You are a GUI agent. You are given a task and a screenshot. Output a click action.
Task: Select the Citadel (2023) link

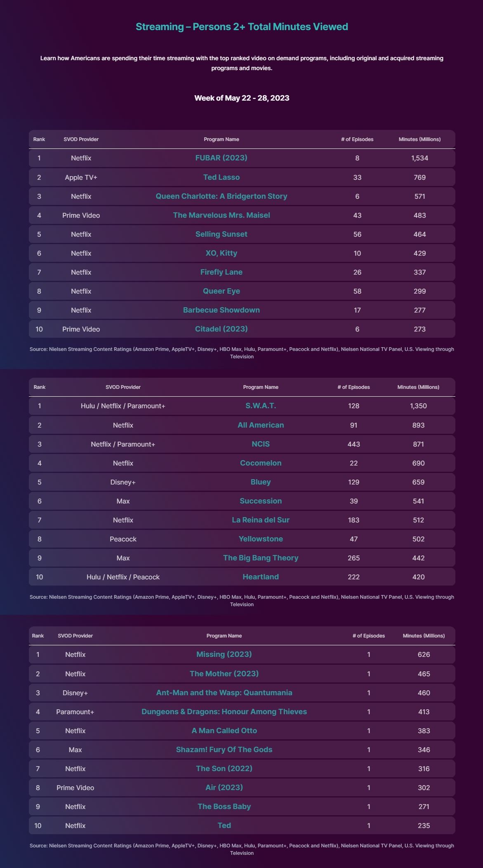[x=221, y=329]
